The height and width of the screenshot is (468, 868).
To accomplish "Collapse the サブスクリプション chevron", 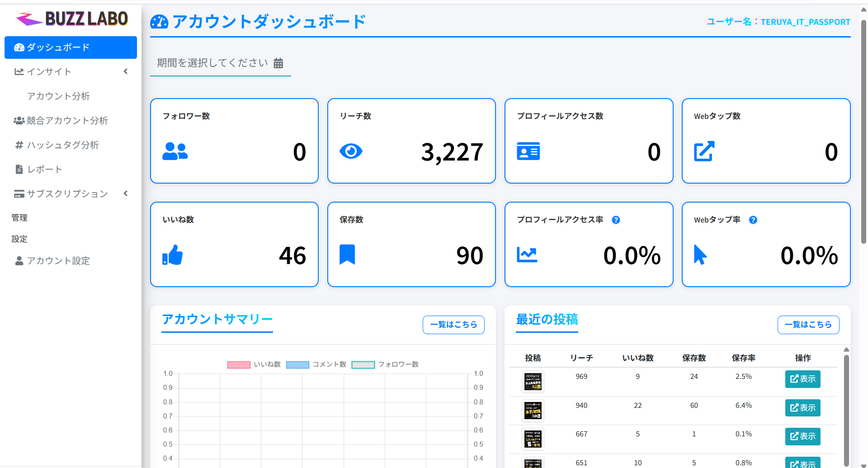I will [126, 193].
